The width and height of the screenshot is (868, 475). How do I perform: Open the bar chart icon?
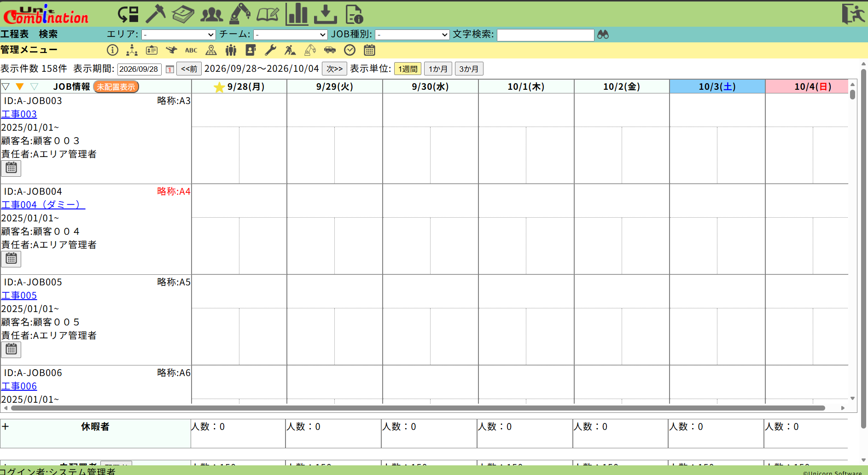pyautogui.click(x=297, y=14)
